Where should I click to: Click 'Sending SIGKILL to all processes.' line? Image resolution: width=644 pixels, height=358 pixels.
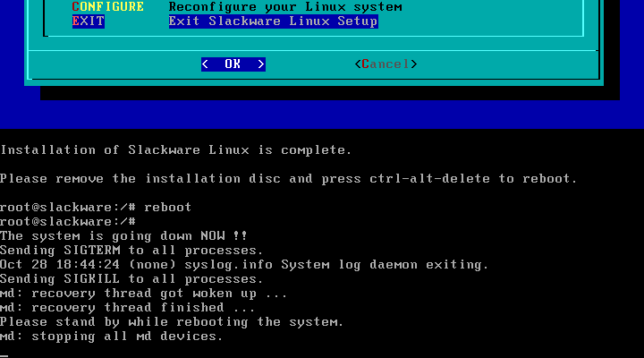coord(131,279)
